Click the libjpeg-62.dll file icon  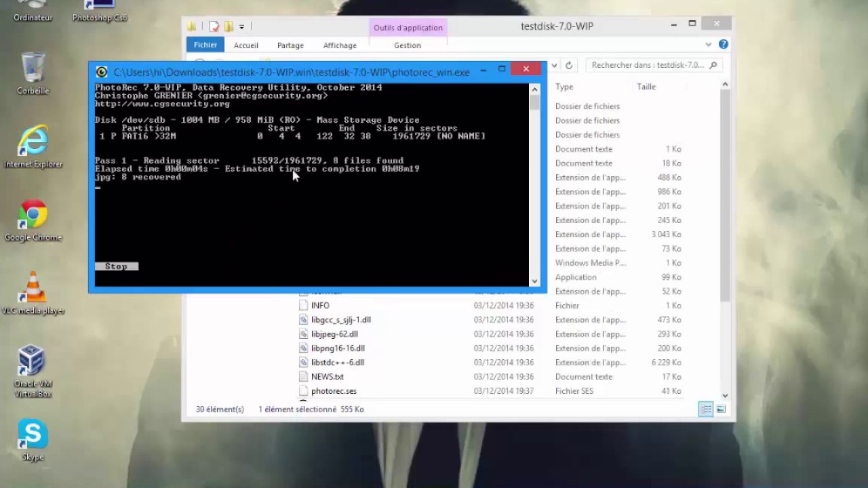point(304,334)
